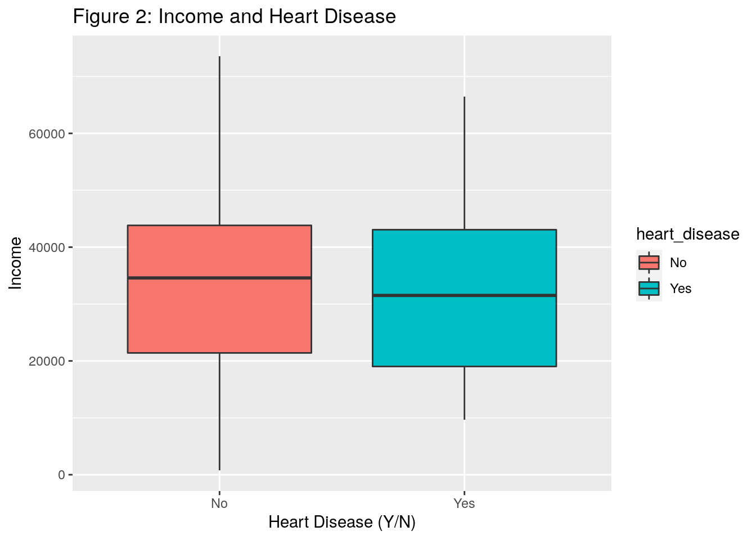Click the heart_disease legend title
Image resolution: width=756 pixels, height=540 pixels.
[687, 234]
